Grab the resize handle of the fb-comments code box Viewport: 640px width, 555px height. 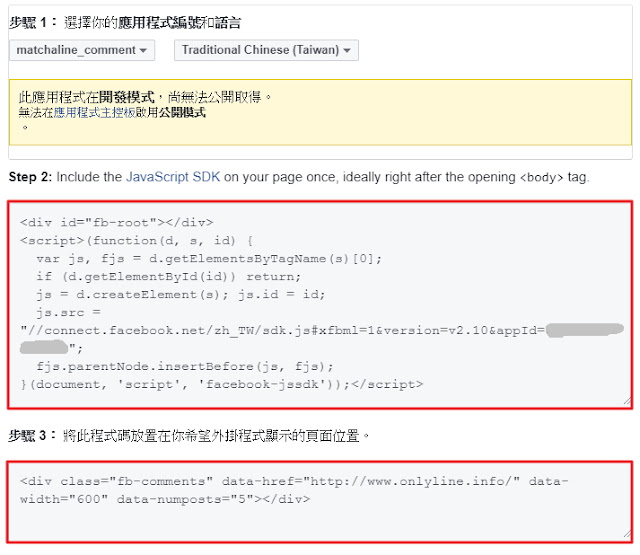pyautogui.click(x=627, y=535)
